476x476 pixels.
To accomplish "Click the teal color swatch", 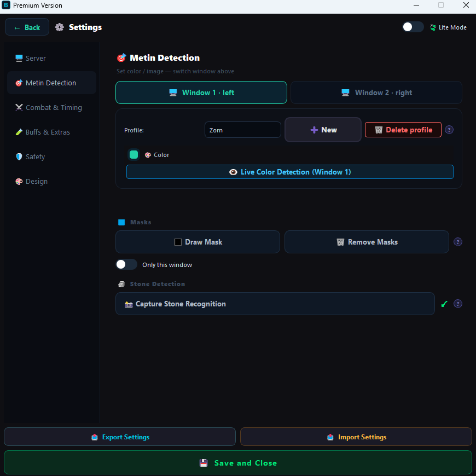I will tap(134, 155).
